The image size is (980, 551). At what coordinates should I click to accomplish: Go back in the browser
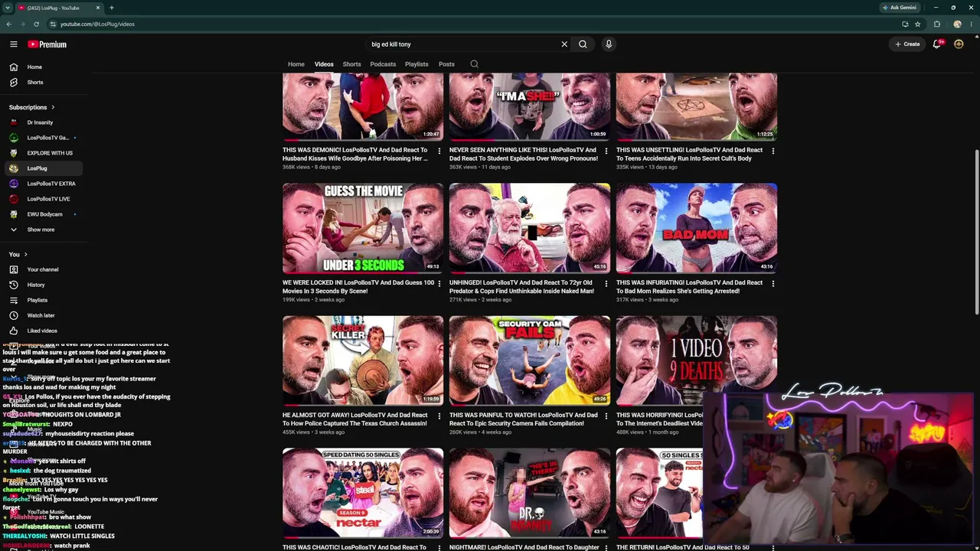8,24
